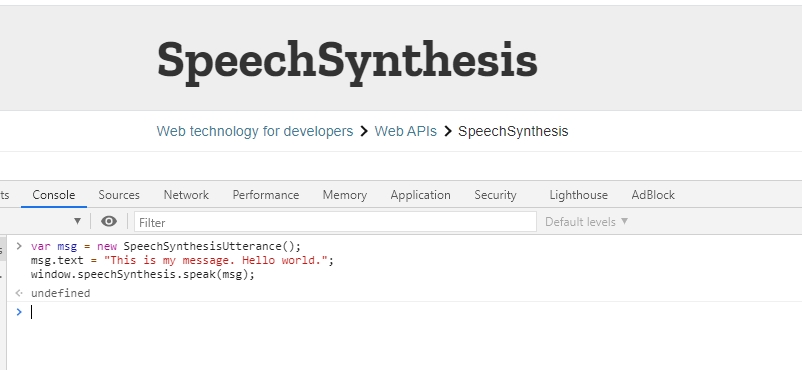
Task: Open the AdBlock panel tab
Action: coord(653,195)
